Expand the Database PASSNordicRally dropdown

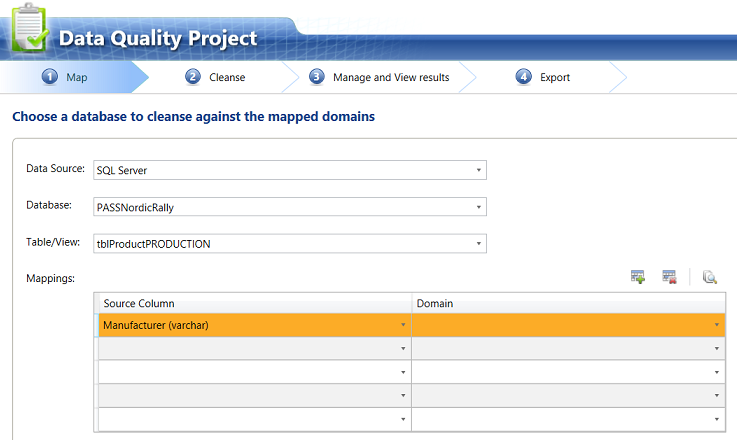(x=480, y=207)
